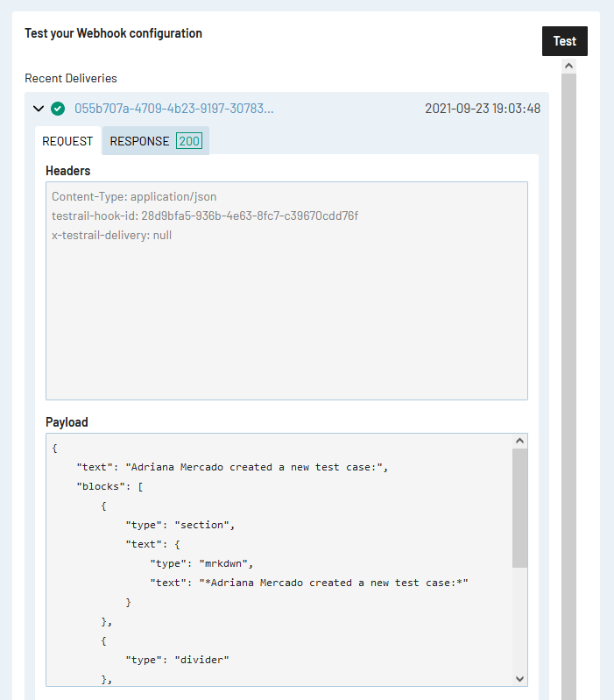Open delivery 055b707a-4709 link

pyautogui.click(x=173, y=109)
